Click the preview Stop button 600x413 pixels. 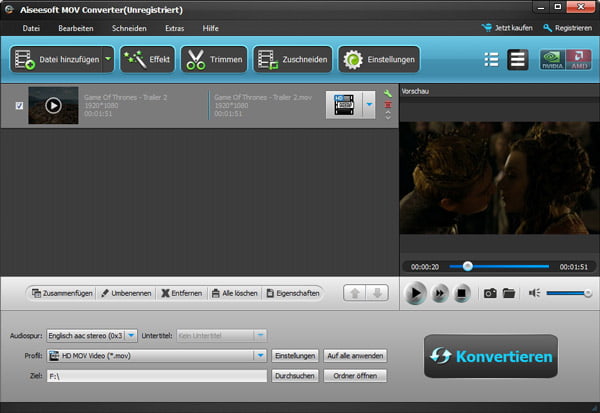(461, 293)
